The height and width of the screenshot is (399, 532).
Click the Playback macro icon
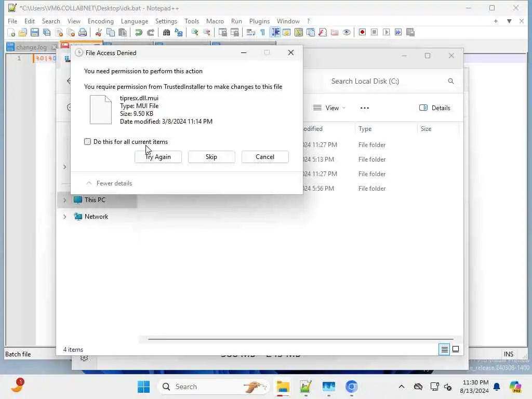point(386,33)
